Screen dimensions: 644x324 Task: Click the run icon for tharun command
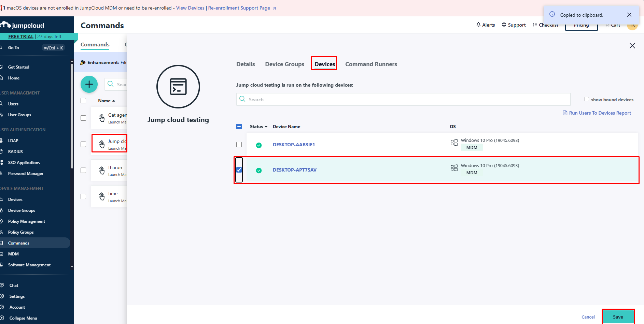coord(102,170)
